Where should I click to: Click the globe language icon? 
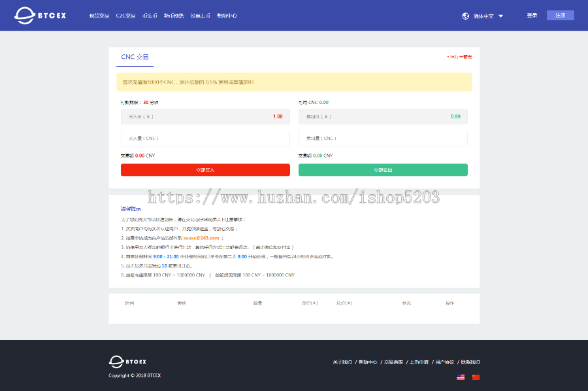coord(465,16)
